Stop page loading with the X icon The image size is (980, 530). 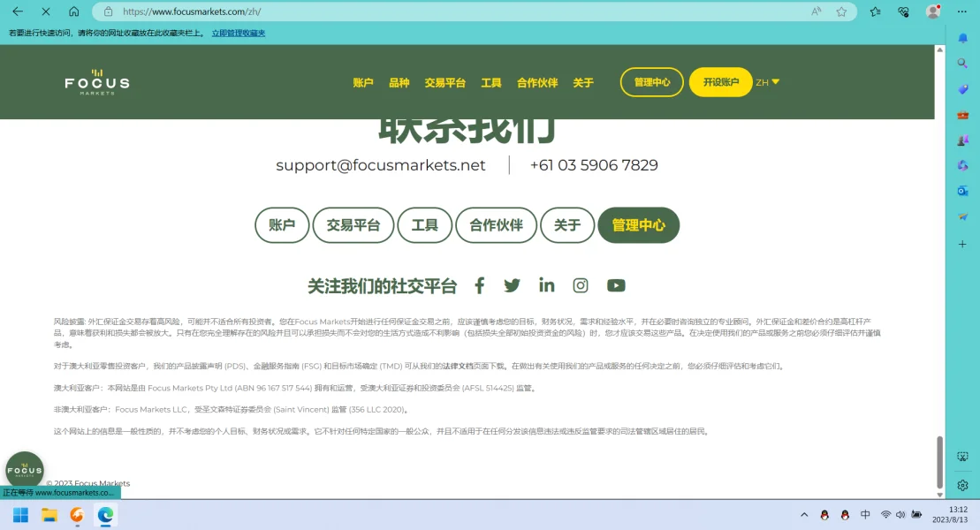click(46, 11)
